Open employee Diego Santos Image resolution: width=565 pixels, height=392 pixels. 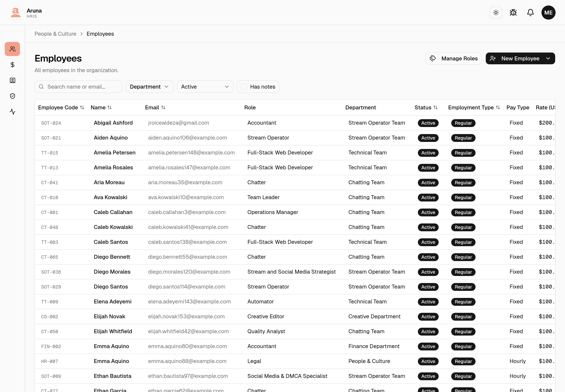[x=111, y=287]
